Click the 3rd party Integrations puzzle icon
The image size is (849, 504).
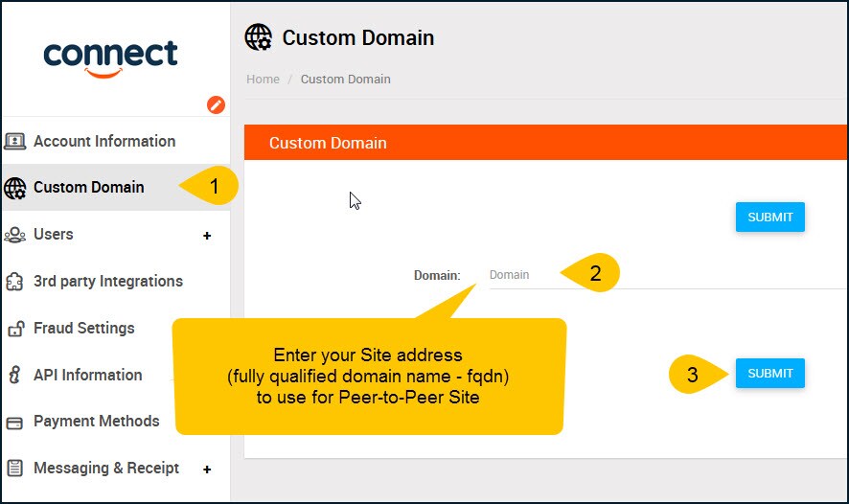click(14, 282)
